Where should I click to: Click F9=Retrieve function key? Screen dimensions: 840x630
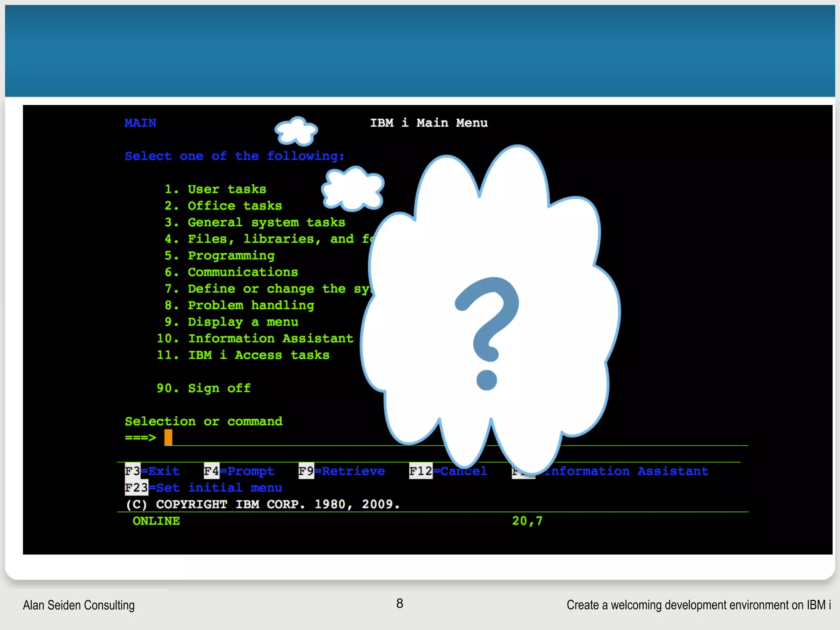pyautogui.click(x=342, y=471)
